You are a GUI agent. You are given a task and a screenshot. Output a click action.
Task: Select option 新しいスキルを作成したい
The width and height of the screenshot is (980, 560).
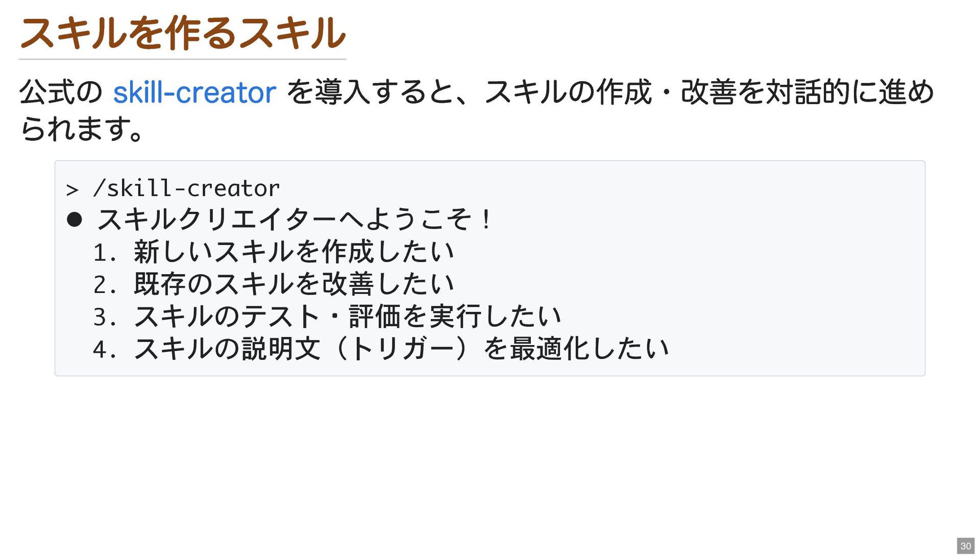click(293, 252)
